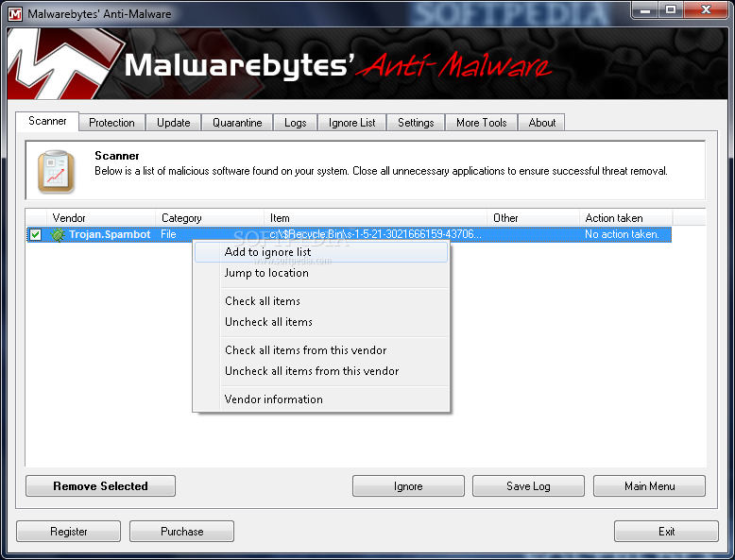735x560 pixels.
Task: Sort by the Item column header
Action: point(375,218)
